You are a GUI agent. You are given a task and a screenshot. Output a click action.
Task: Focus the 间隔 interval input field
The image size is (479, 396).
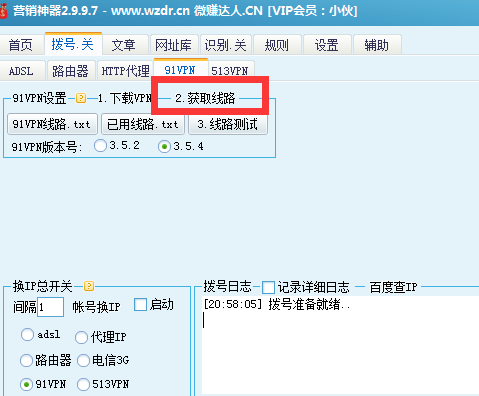tap(50, 307)
